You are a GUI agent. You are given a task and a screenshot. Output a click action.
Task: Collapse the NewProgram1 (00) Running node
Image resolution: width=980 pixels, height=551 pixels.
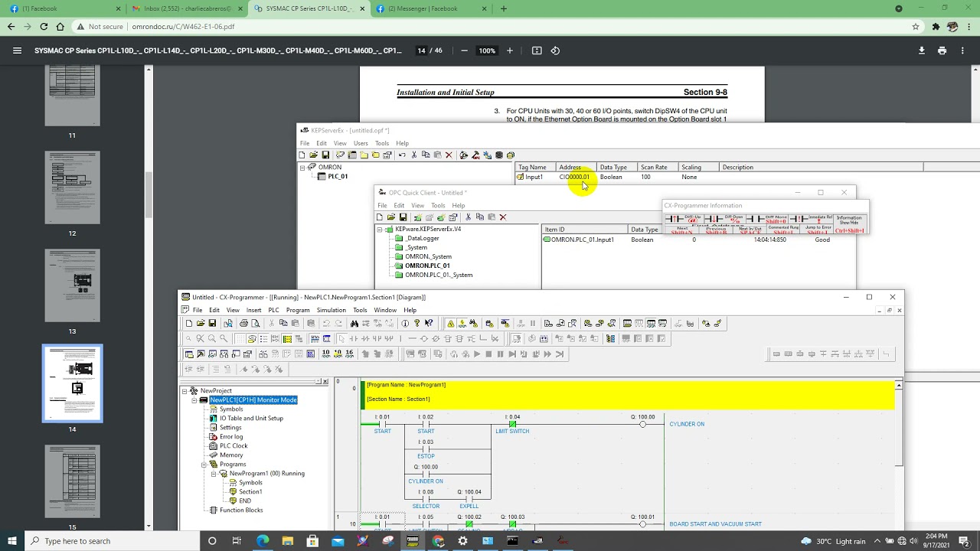point(214,474)
